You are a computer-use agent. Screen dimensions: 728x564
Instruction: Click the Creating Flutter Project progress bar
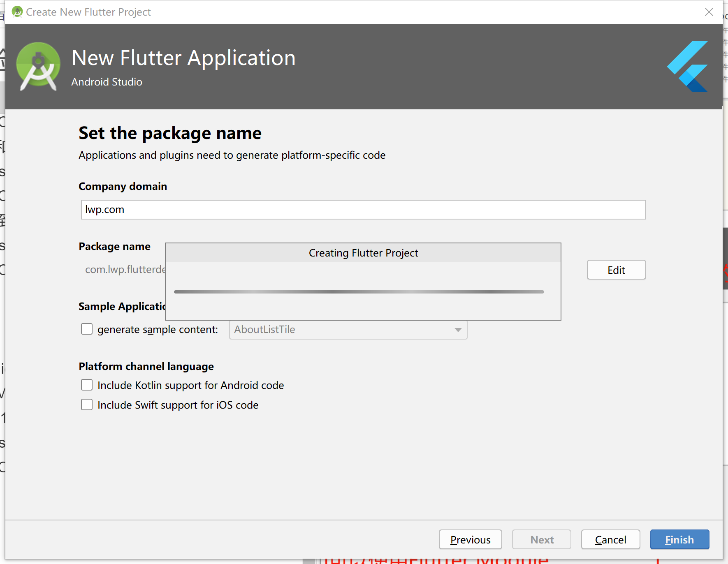tap(359, 292)
